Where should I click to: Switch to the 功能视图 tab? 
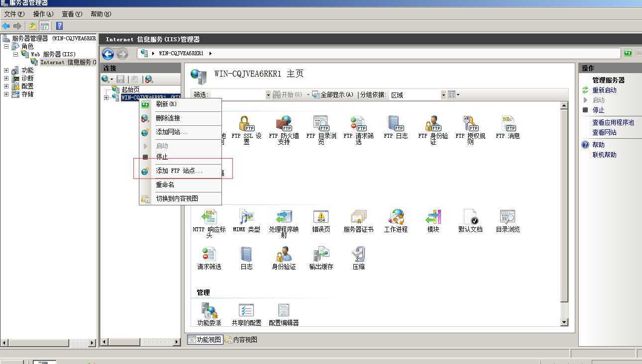205,340
